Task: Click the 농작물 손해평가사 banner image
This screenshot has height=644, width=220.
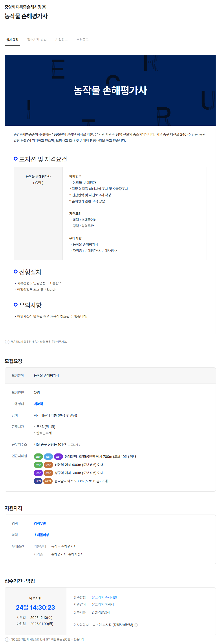Action: [110, 90]
